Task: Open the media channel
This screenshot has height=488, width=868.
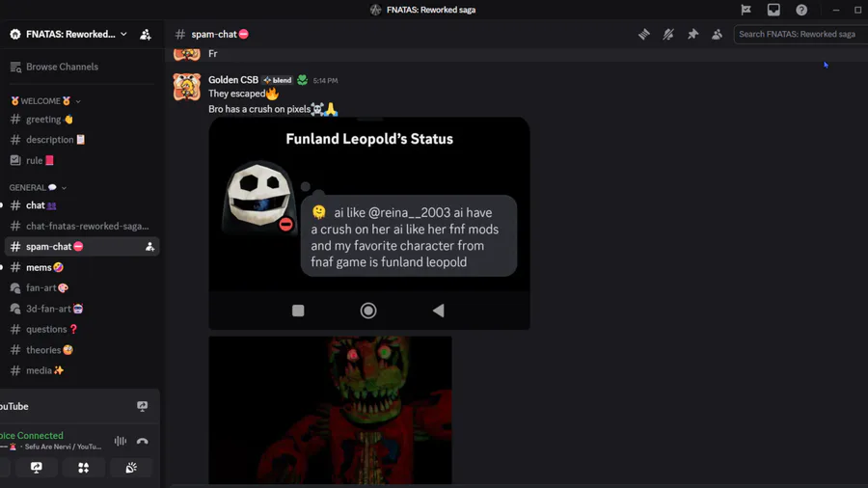Action: [81, 370]
